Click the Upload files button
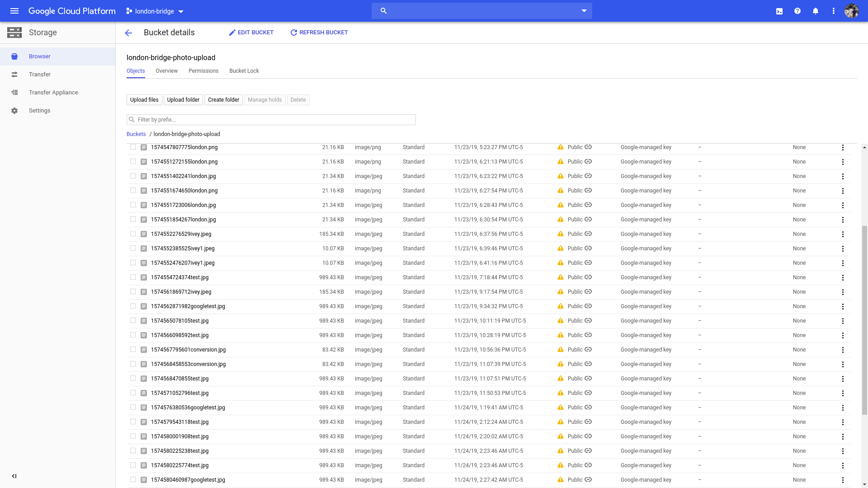This screenshot has height=488, width=868. (144, 100)
